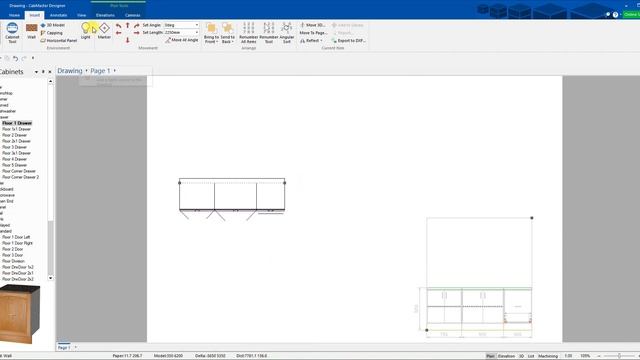The width and height of the screenshot is (640, 360).
Task: Click the zoom out minus button
Action: (x=599, y=356)
